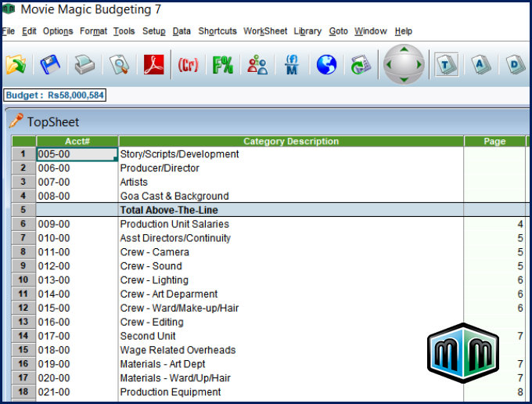
Task: Open the Shortcuts menu
Action: point(217,31)
